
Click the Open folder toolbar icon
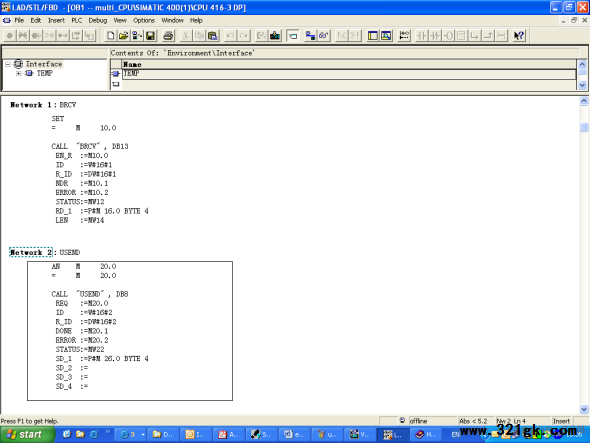coord(123,36)
